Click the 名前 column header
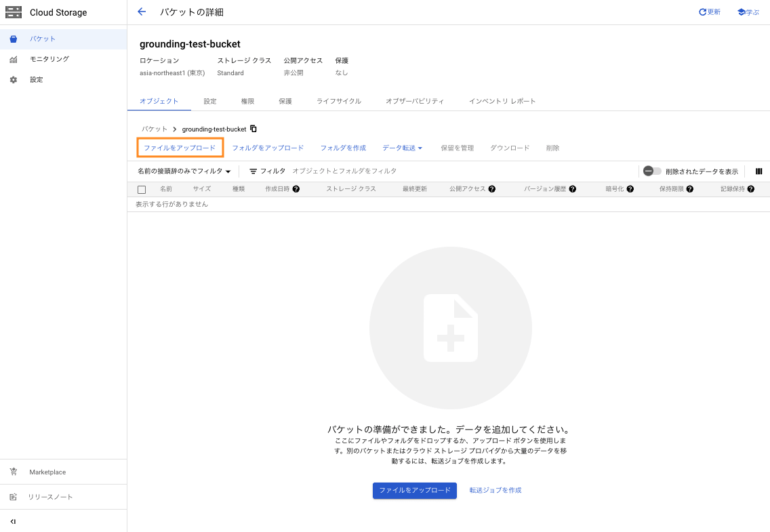The height and width of the screenshot is (532, 770). [x=166, y=189]
